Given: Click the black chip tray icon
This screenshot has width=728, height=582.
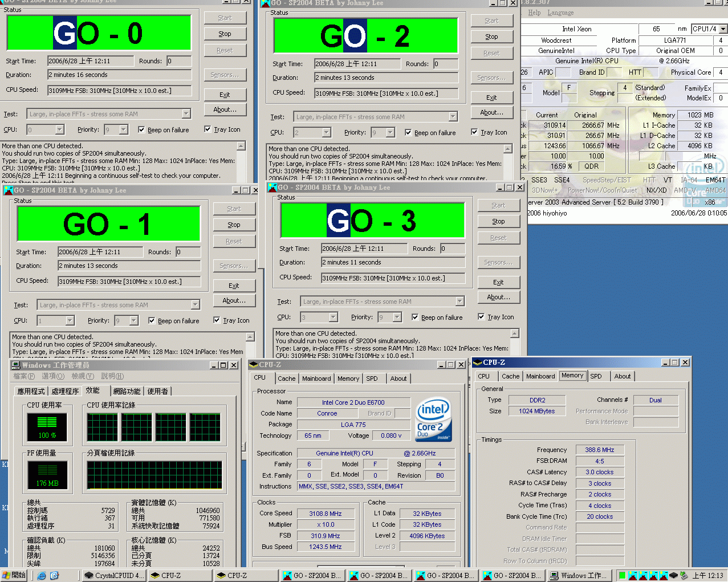Looking at the screenshot, I should 673,576.
